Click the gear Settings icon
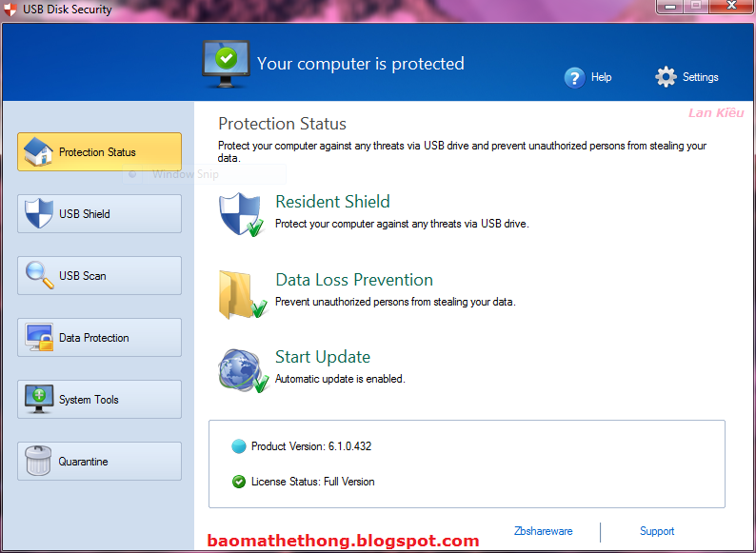This screenshot has height=553, width=756. (666, 77)
